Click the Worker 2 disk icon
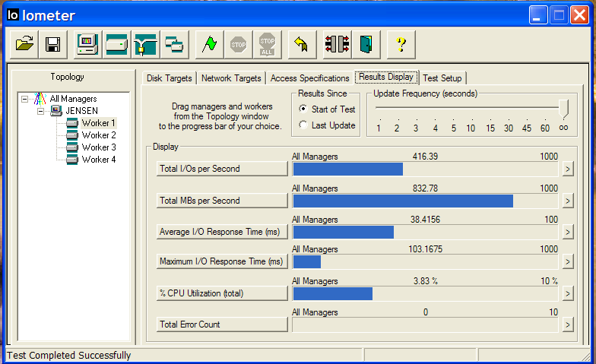The width and height of the screenshot is (596, 364). 72,135
